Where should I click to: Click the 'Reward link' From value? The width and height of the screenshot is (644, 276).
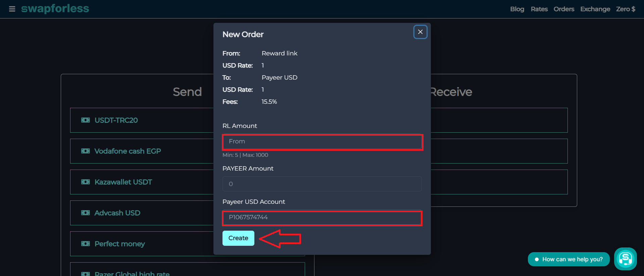[x=280, y=53]
